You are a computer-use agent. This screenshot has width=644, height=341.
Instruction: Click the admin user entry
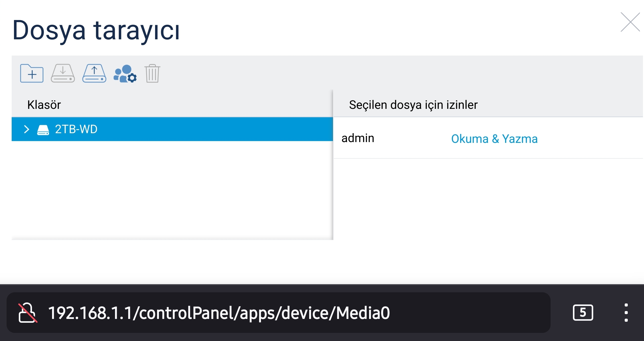pos(358,138)
